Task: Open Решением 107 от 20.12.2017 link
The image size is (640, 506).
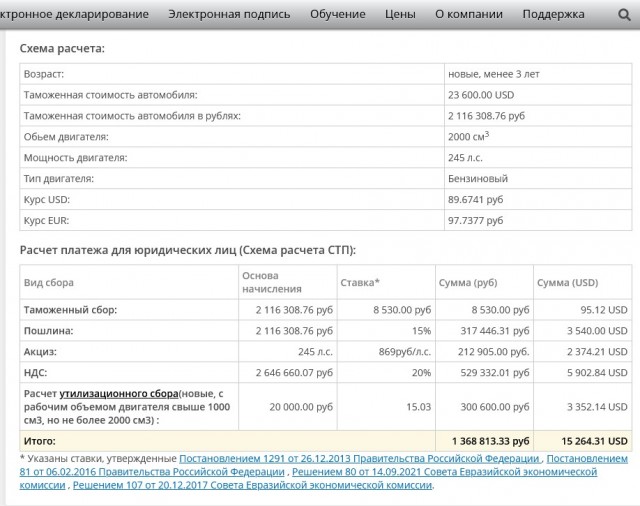Action: pyautogui.click(x=253, y=485)
